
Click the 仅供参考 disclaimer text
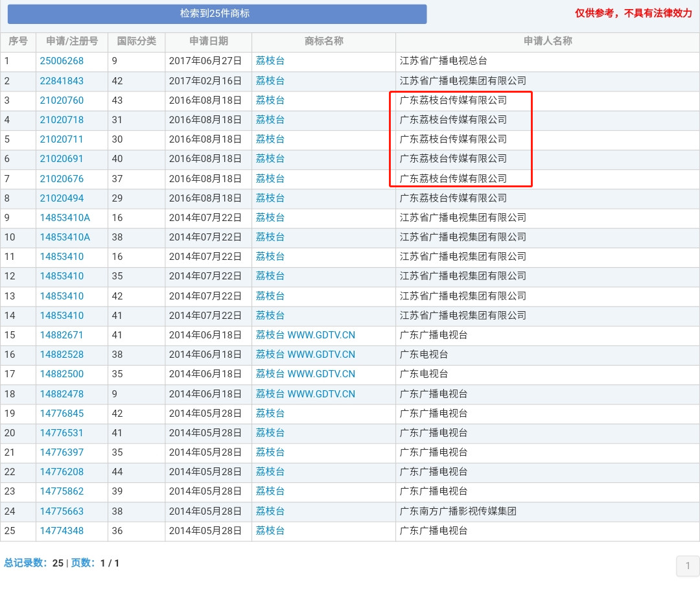633,14
